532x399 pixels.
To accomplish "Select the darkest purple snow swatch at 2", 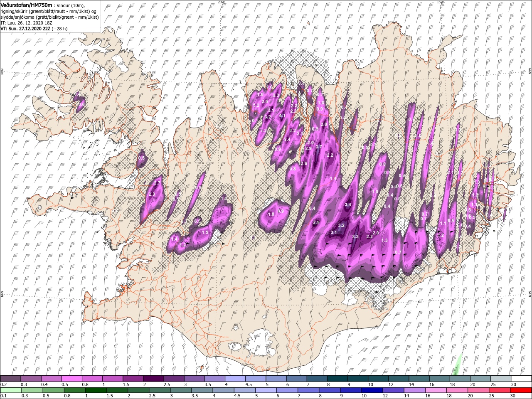I will click(153, 379).
